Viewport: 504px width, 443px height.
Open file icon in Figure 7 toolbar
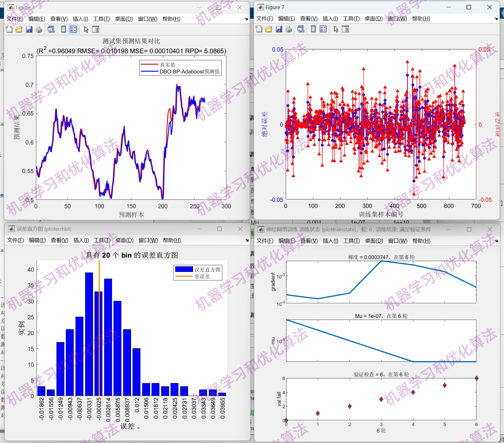point(269,29)
